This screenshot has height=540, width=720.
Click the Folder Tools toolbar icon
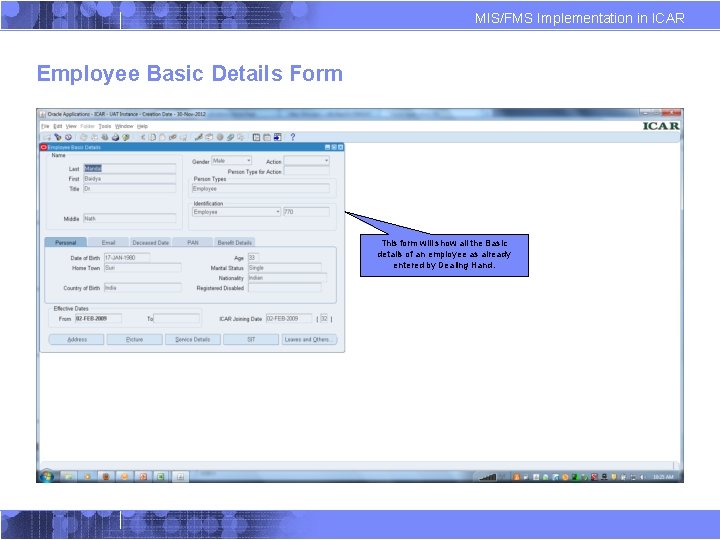(x=241, y=137)
